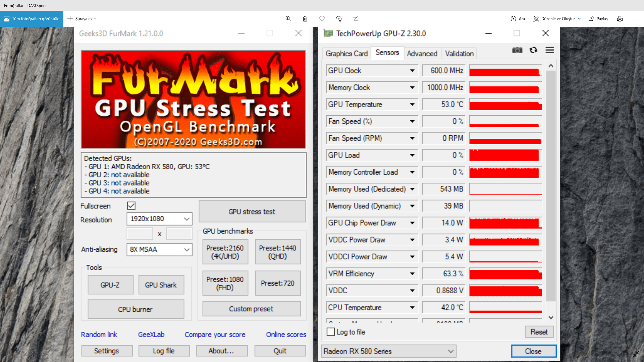The height and width of the screenshot is (362, 644).
Task: Click the print icon in Photos toolbar
Action: [x=620, y=19]
